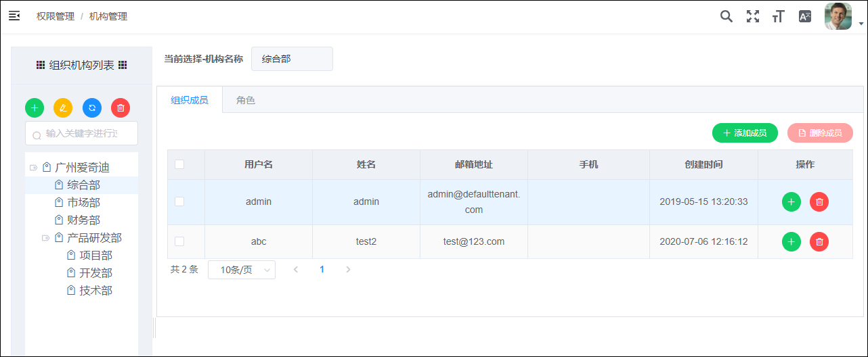Collapse the sidebar with the hamburger icon
The width and height of the screenshot is (868, 357).
(x=14, y=16)
